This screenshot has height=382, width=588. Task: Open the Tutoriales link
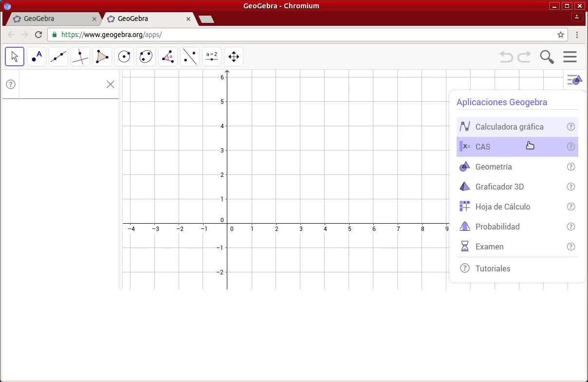coord(517,268)
